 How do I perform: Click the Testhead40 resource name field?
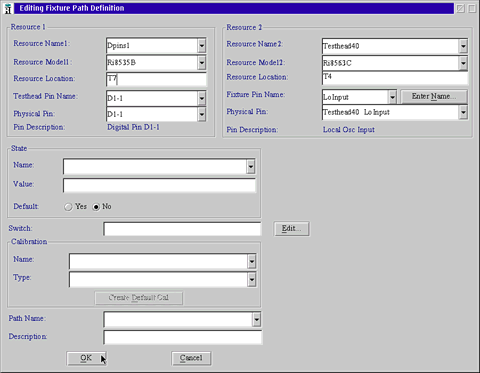click(391, 46)
